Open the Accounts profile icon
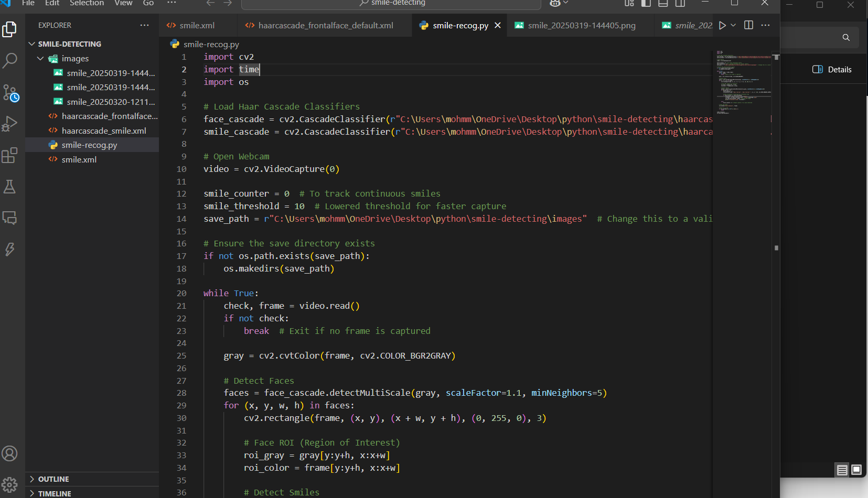The height and width of the screenshot is (498, 868). (x=9, y=453)
